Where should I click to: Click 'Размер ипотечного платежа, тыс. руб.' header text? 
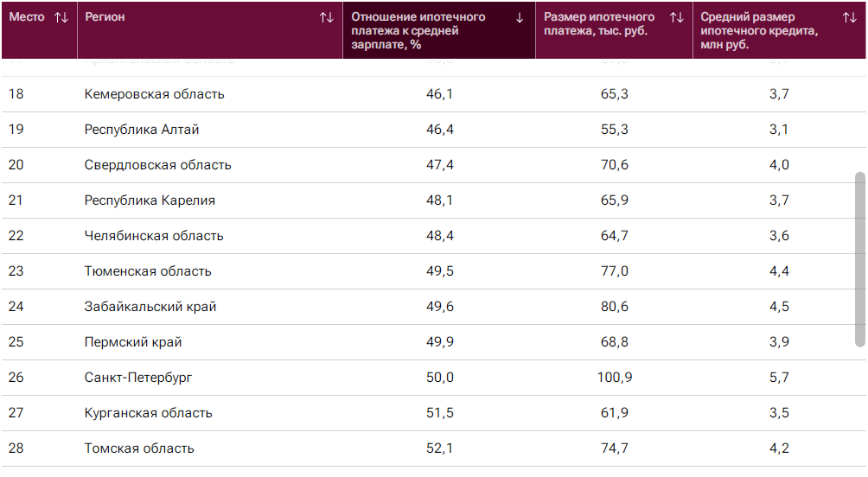(599, 23)
